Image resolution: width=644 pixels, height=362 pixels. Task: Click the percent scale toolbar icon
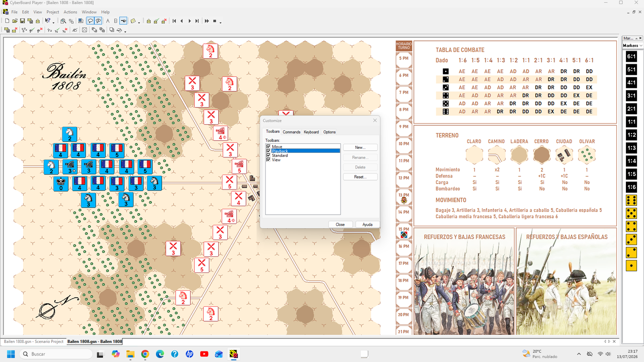tap(71, 21)
